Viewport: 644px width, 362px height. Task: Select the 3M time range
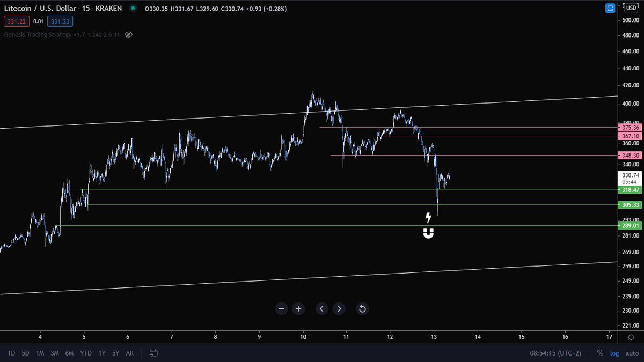pos(55,353)
